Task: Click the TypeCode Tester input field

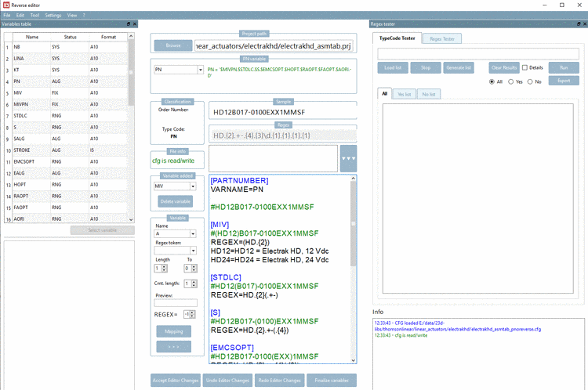Action: click(478, 54)
